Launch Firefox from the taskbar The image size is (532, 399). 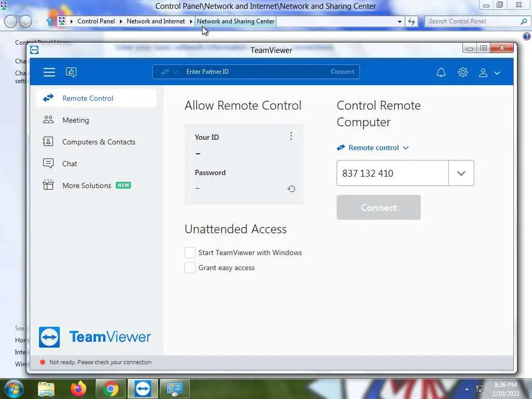pos(78,389)
